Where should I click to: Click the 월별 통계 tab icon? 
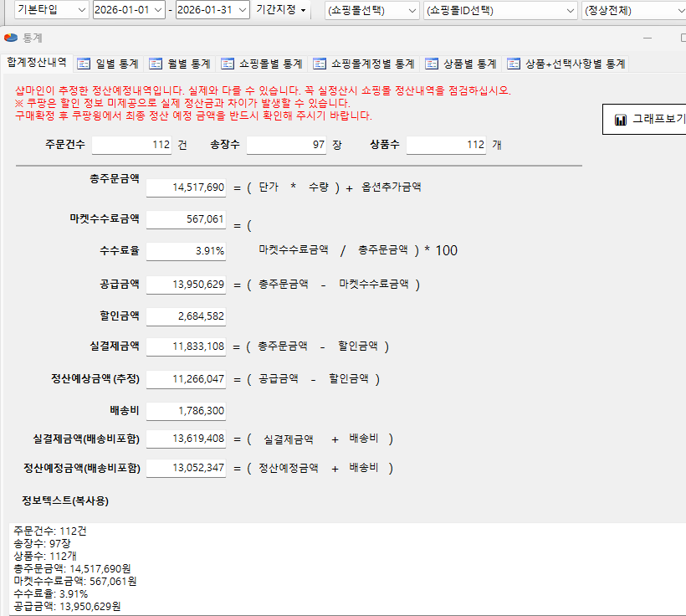(156, 64)
